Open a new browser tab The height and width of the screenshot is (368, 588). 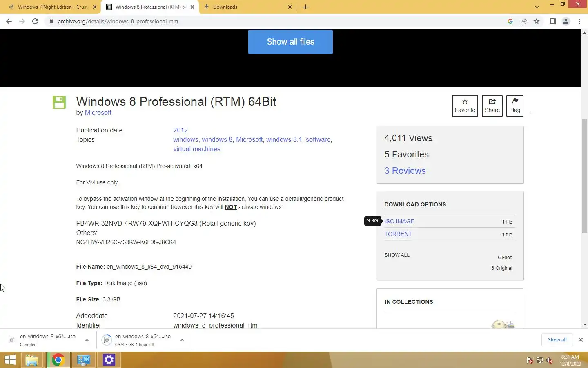click(x=305, y=7)
